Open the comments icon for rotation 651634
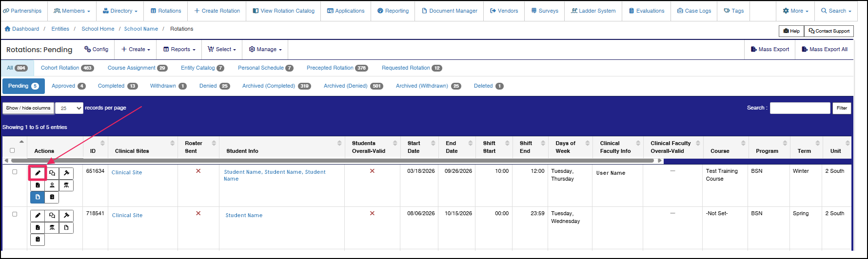The image size is (868, 259). (x=52, y=173)
